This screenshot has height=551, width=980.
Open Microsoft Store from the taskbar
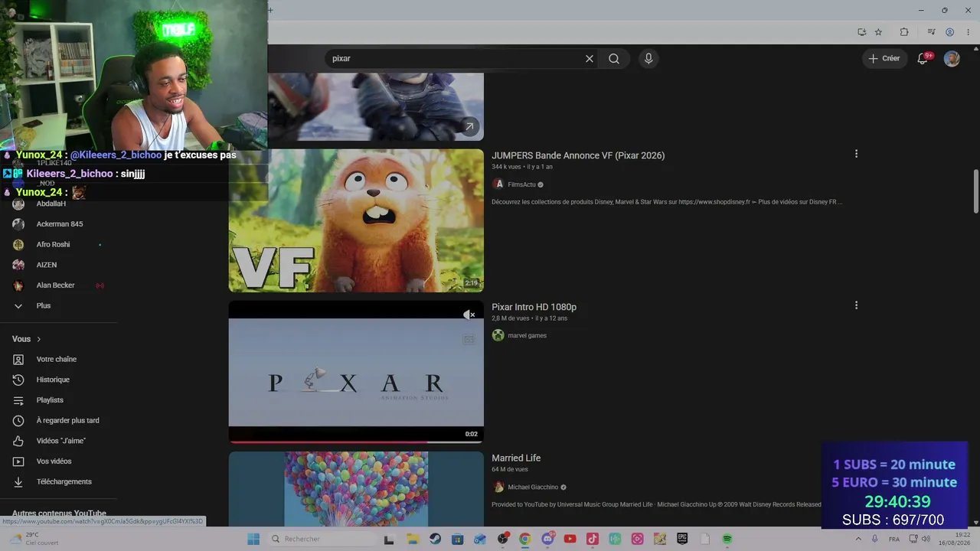457,539
